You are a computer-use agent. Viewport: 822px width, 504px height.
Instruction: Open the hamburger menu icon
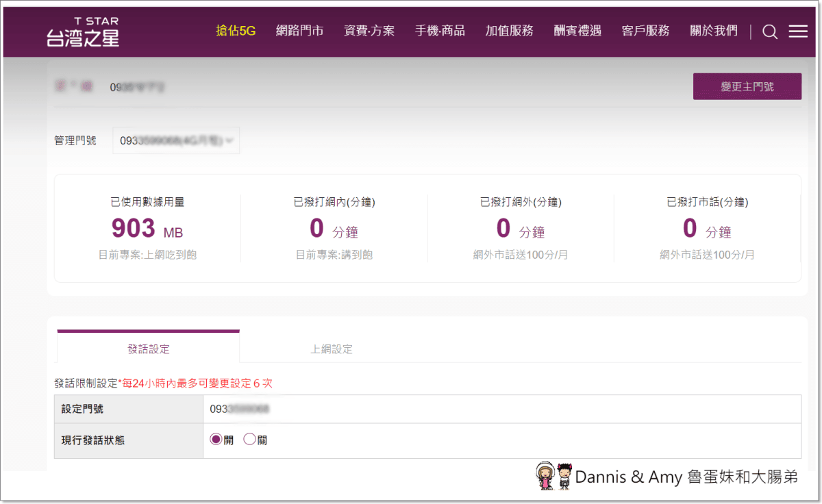[798, 32]
